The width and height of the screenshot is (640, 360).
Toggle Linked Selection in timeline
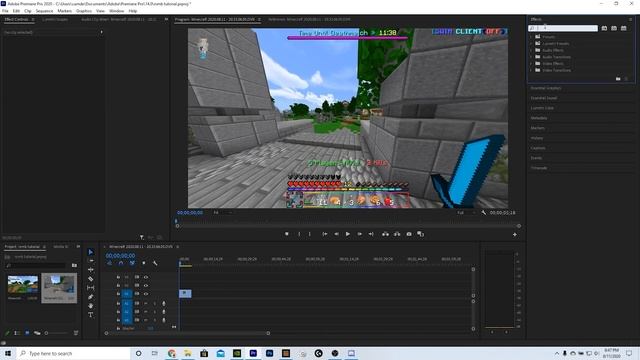[132, 263]
